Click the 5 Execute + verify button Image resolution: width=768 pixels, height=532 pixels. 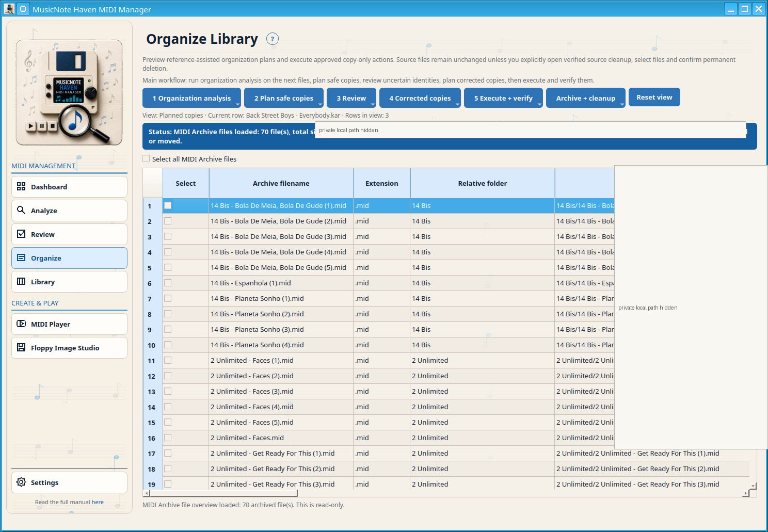point(503,98)
